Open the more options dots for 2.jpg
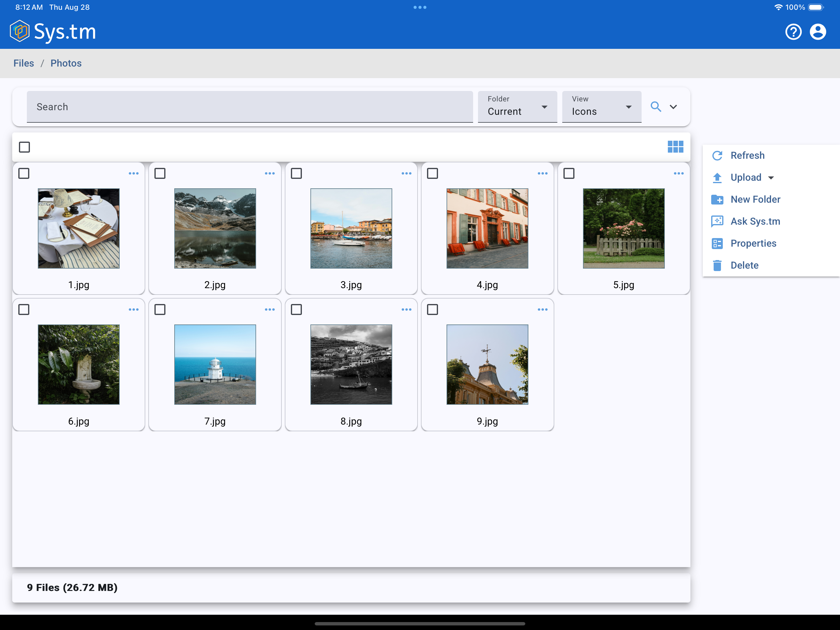 pos(270,174)
